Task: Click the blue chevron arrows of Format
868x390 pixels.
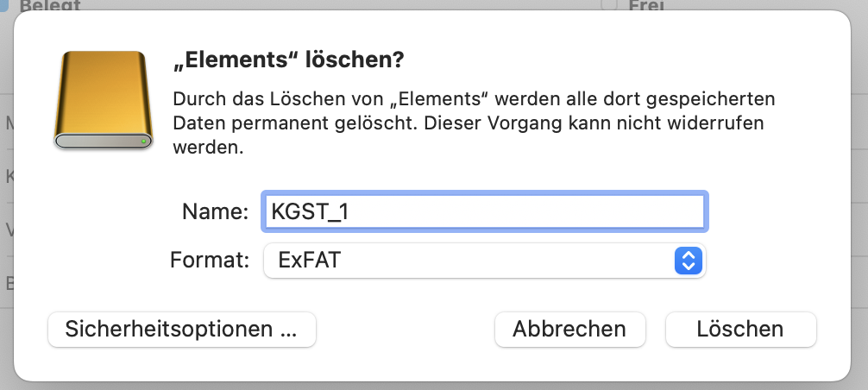Action: (x=688, y=260)
